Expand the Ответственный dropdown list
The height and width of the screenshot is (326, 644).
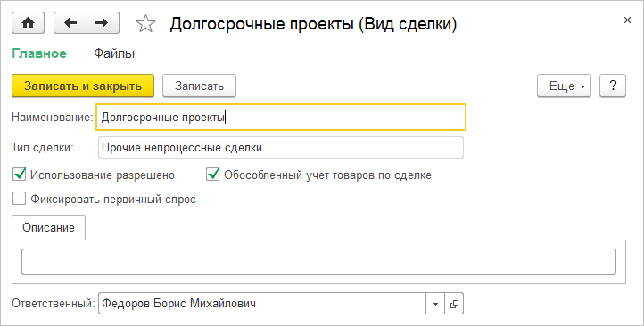tap(436, 304)
